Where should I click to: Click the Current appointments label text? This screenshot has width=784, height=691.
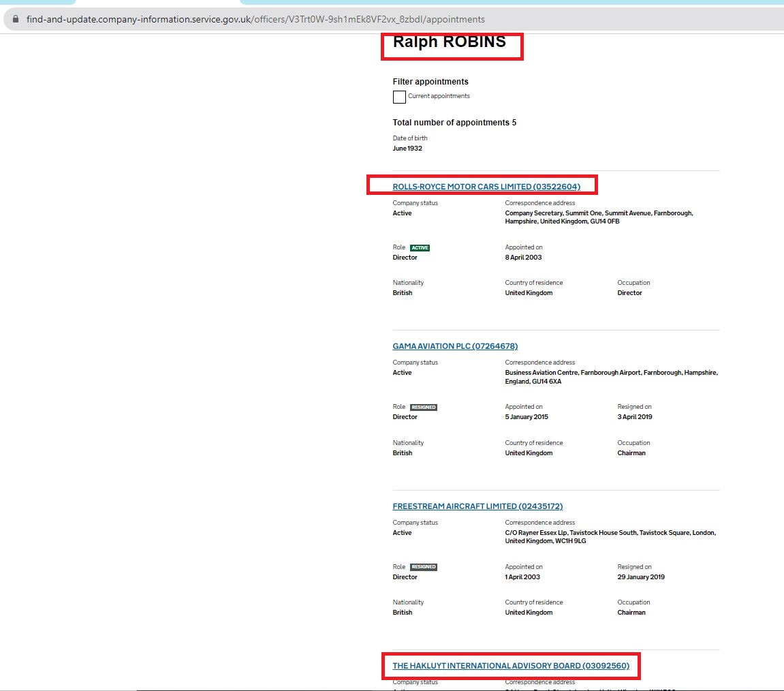(x=439, y=96)
